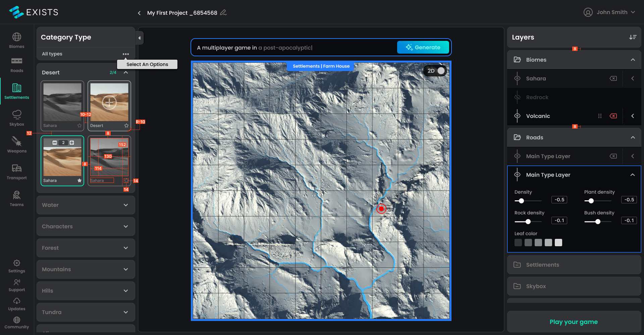The width and height of the screenshot is (644, 335).
Task: Sort the Layers list
Action: (633, 37)
